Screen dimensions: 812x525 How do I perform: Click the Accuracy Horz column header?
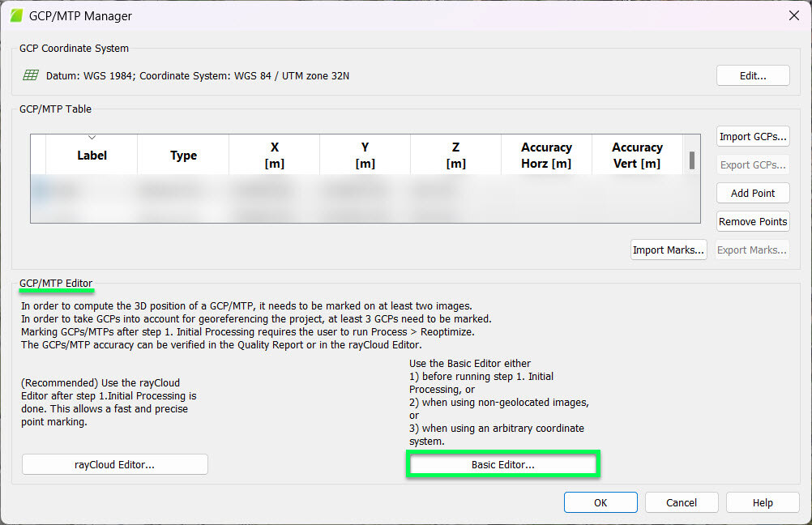(x=546, y=154)
